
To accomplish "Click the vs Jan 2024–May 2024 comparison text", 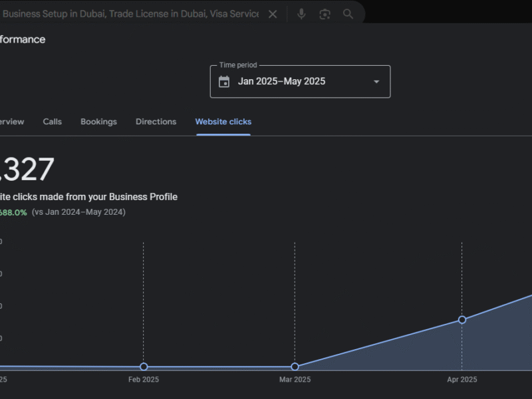I will click(x=78, y=212).
